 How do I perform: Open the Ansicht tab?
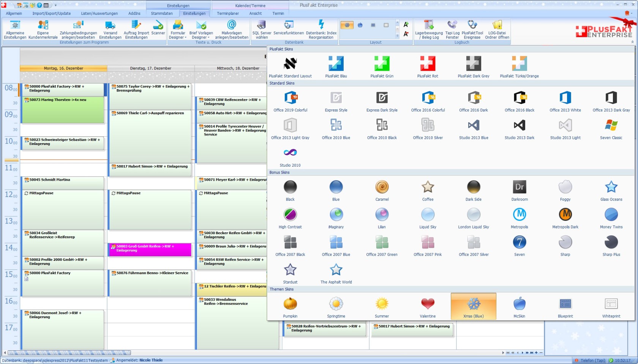(256, 13)
